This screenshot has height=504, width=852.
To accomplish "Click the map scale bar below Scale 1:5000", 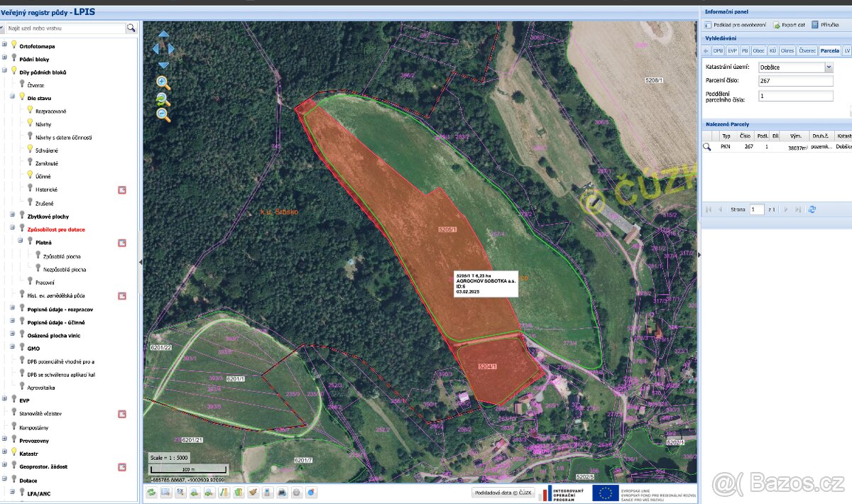I will point(187,468).
